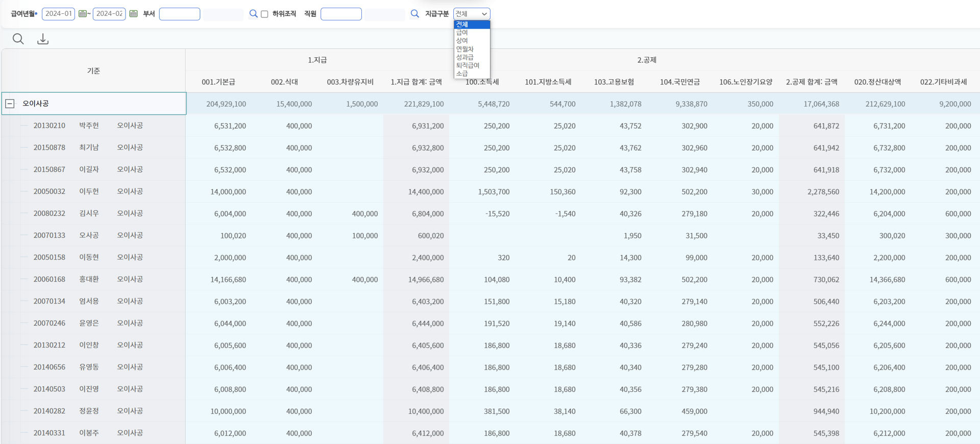The image size is (980, 444).
Task: Click the 직원 employee search magnifier
Action: coord(414,14)
